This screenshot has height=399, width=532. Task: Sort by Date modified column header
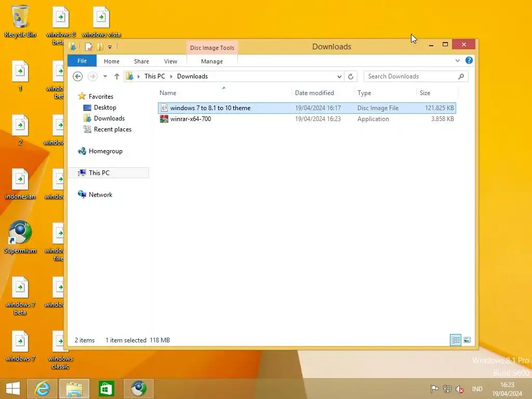tap(323, 92)
